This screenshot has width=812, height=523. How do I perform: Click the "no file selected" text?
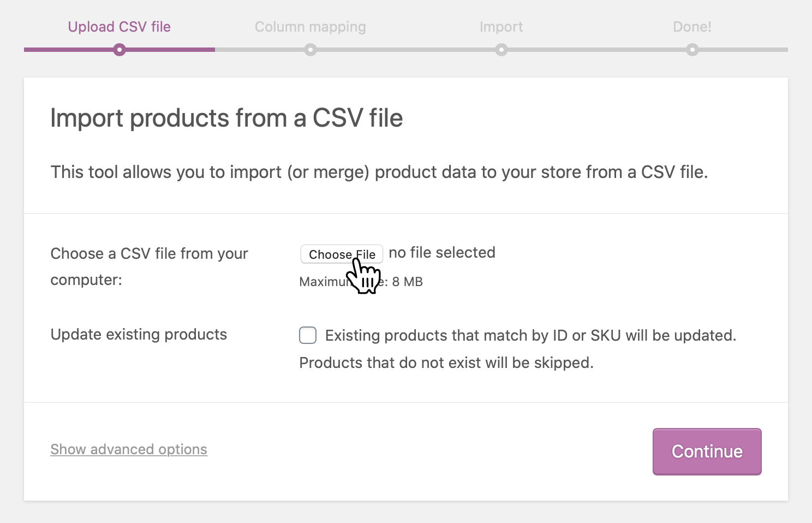coord(442,253)
